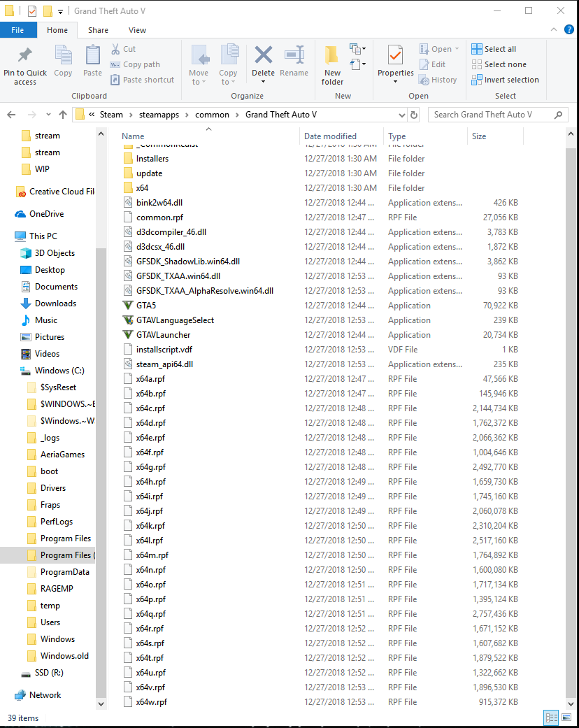Click navigation pane scroll down arrow

point(101,704)
